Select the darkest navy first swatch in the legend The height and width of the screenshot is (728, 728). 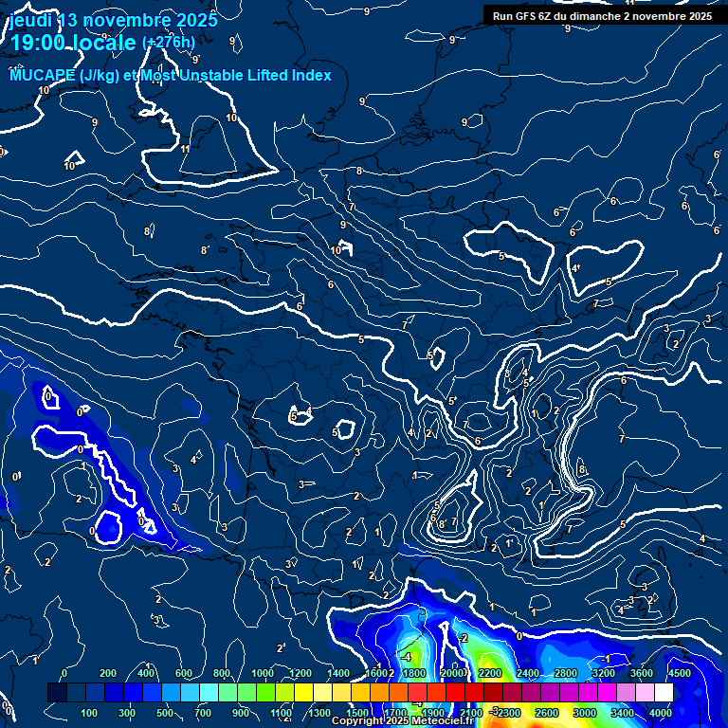pyautogui.click(x=57, y=692)
